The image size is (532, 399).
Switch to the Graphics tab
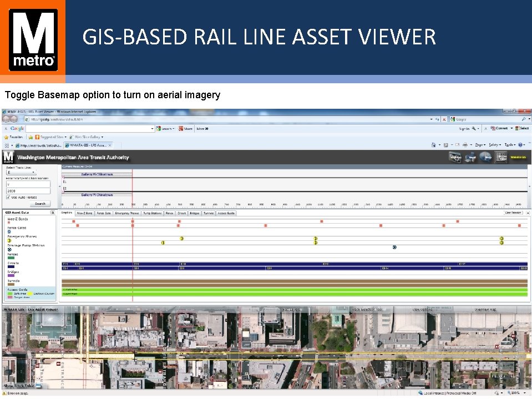(x=67, y=213)
